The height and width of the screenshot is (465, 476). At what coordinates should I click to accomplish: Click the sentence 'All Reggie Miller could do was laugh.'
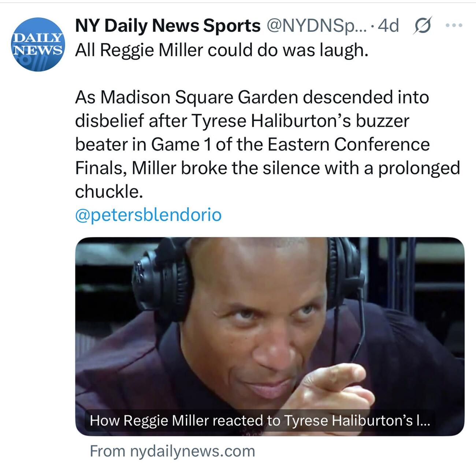tap(222, 50)
